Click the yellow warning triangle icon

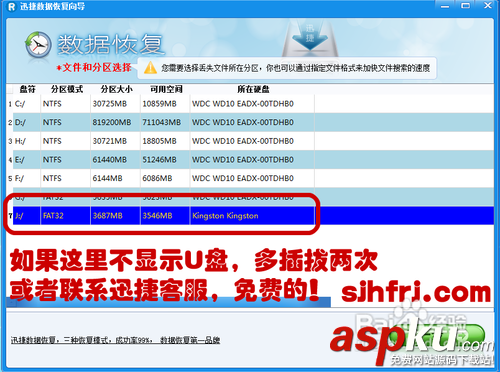[x=150, y=68]
